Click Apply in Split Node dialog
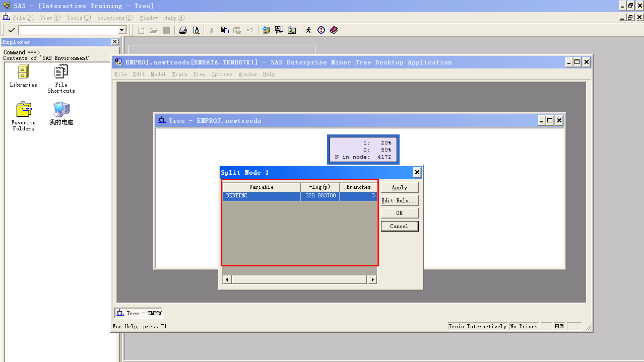This screenshot has height=362, width=644. coord(400,187)
